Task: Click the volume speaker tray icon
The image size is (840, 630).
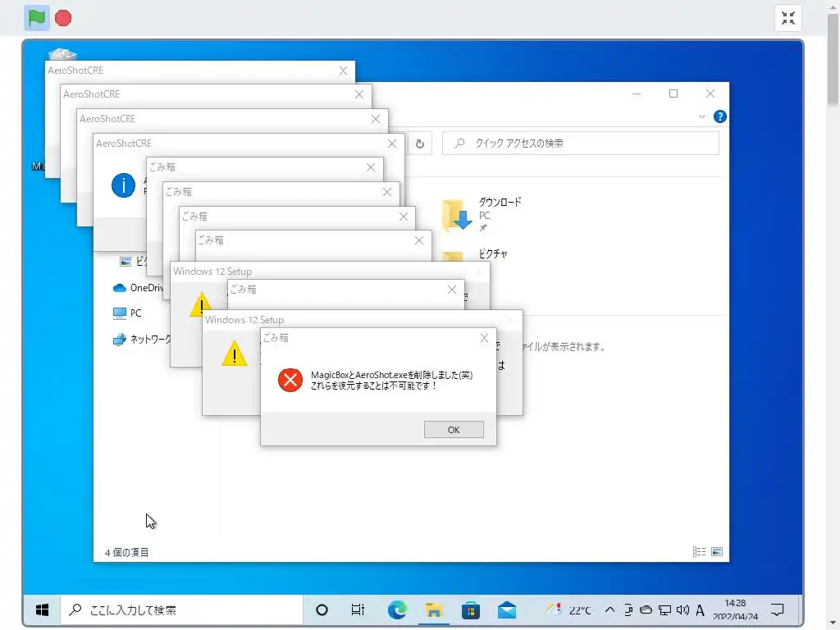Action: [682, 609]
